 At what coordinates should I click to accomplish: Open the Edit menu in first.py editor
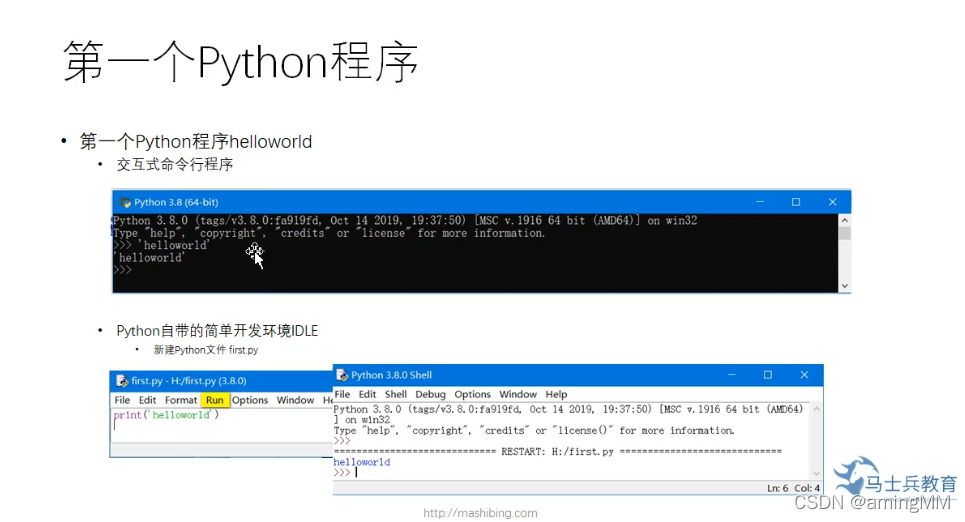(147, 400)
